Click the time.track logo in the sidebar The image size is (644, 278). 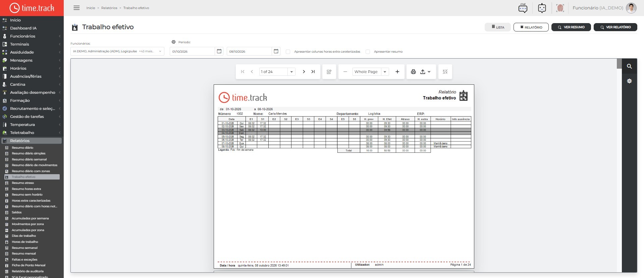[x=32, y=8]
